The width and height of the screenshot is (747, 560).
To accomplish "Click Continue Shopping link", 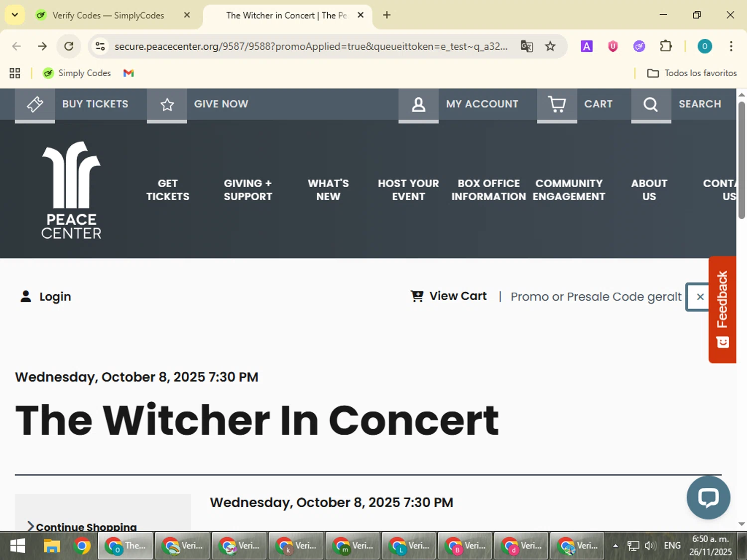I will [x=82, y=526].
